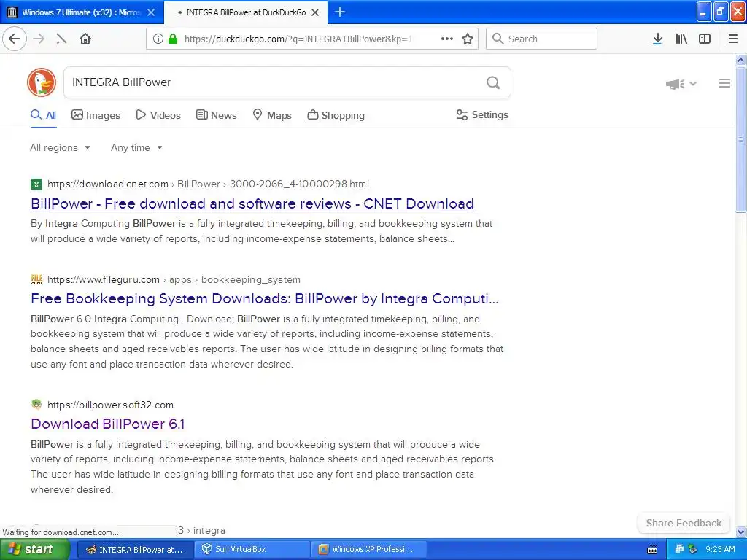Open the CNET Download BillPower result

[252, 204]
